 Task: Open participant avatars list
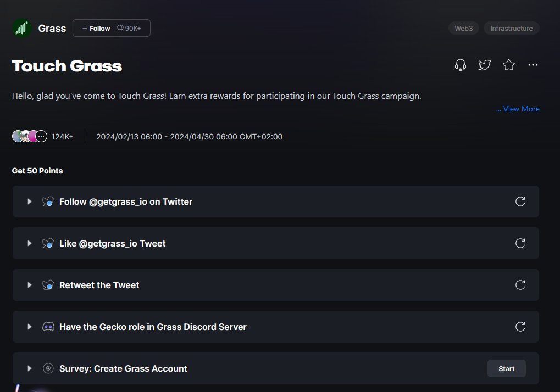[30, 136]
